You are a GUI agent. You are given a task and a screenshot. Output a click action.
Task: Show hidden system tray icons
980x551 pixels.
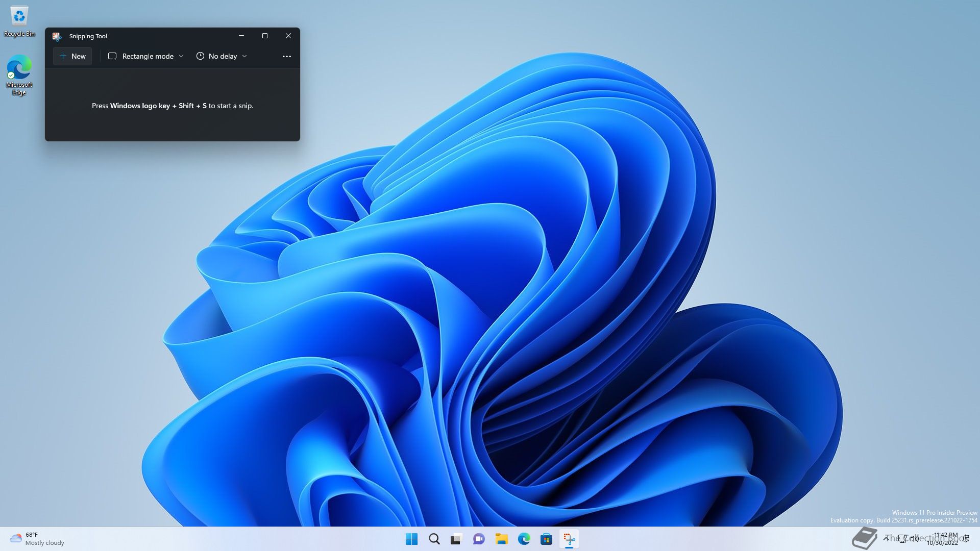coord(887,538)
